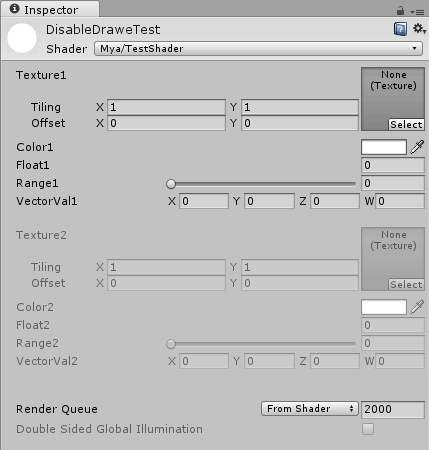The height and width of the screenshot is (450, 429).
Task: Click the VectorVal2 W field
Action: pos(400,361)
